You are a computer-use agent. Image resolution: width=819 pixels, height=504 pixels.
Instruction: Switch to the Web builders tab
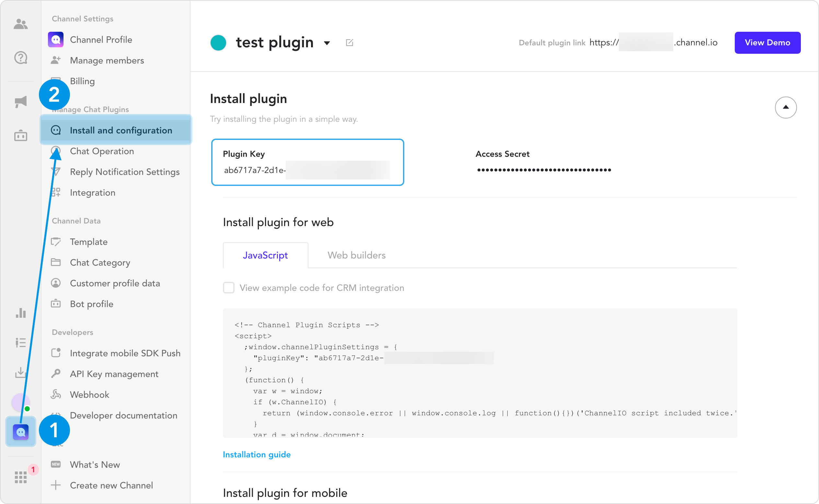pyautogui.click(x=356, y=255)
